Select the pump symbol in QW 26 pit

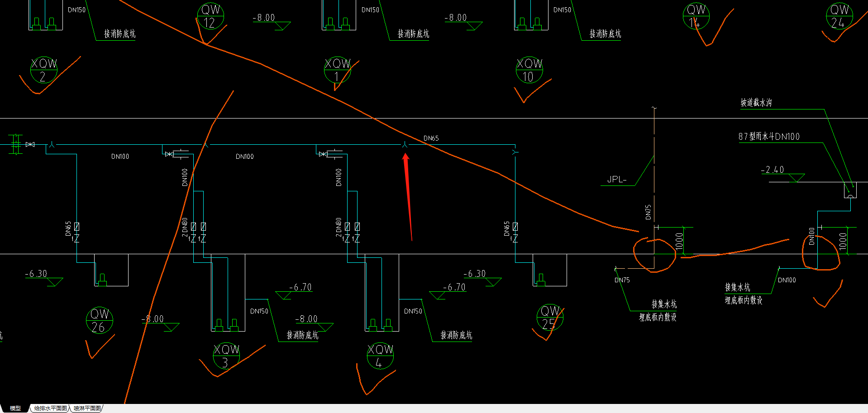102,280
